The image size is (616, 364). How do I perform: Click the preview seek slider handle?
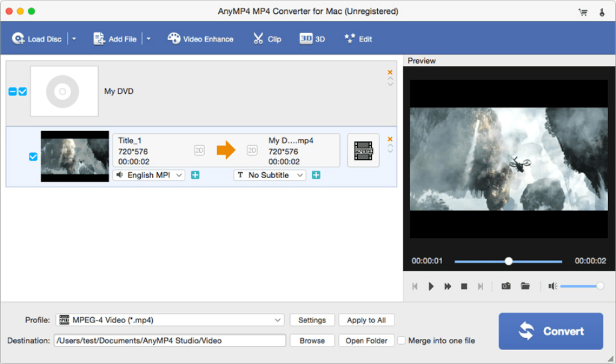[x=508, y=261]
